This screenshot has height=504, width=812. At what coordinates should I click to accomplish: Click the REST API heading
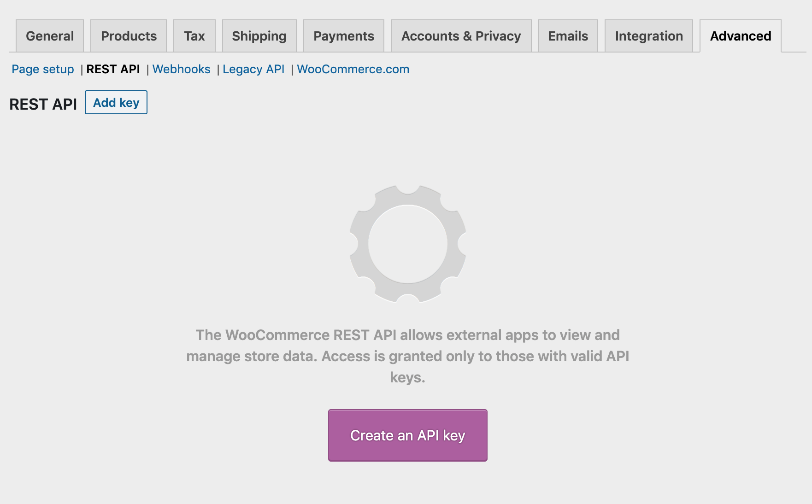pos(43,104)
